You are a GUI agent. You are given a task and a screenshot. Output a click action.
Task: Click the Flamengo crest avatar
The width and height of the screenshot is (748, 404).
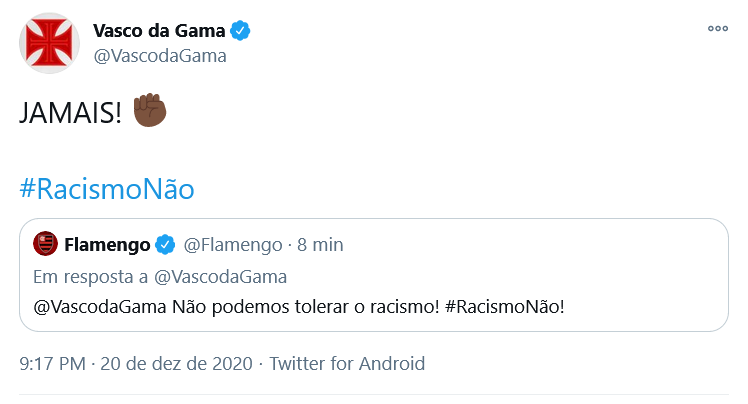click(45, 244)
